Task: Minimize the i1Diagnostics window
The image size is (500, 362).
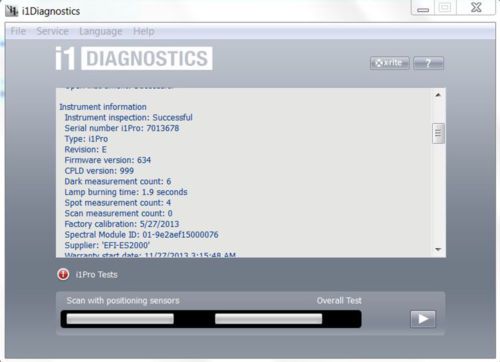Action: (x=423, y=8)
